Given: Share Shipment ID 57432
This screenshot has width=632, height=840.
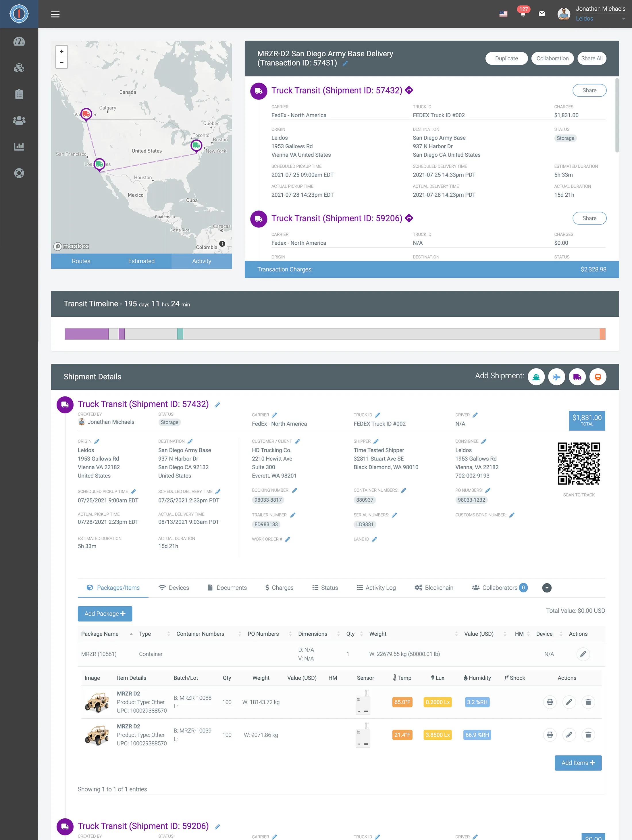Looking at the screenshot, I should [x=589, y=90].
